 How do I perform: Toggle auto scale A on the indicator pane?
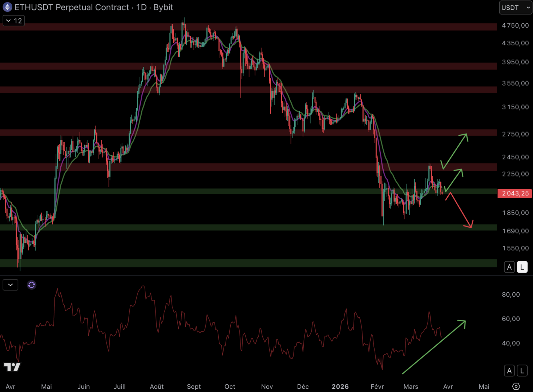click(509, 371)
